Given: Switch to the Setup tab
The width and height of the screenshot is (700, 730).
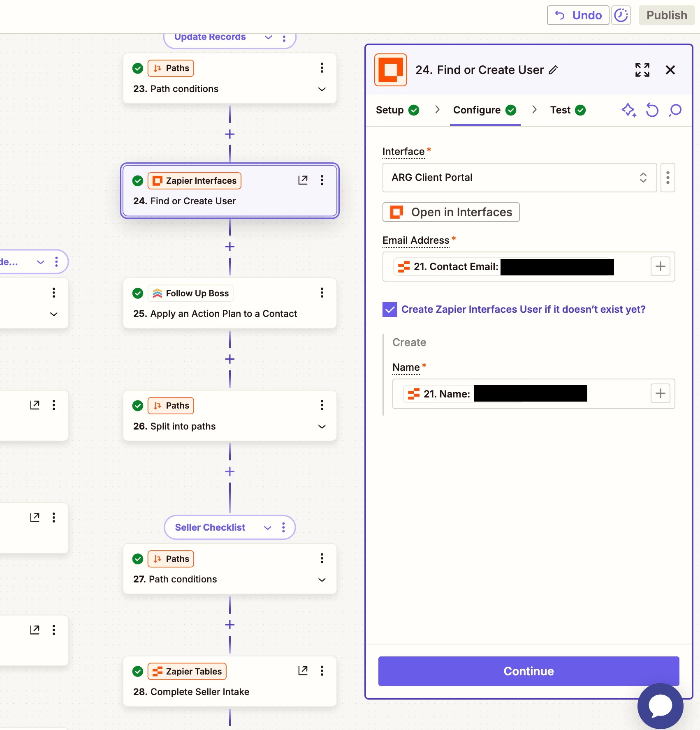Looking at the screenshot, I should click(397, 110).
